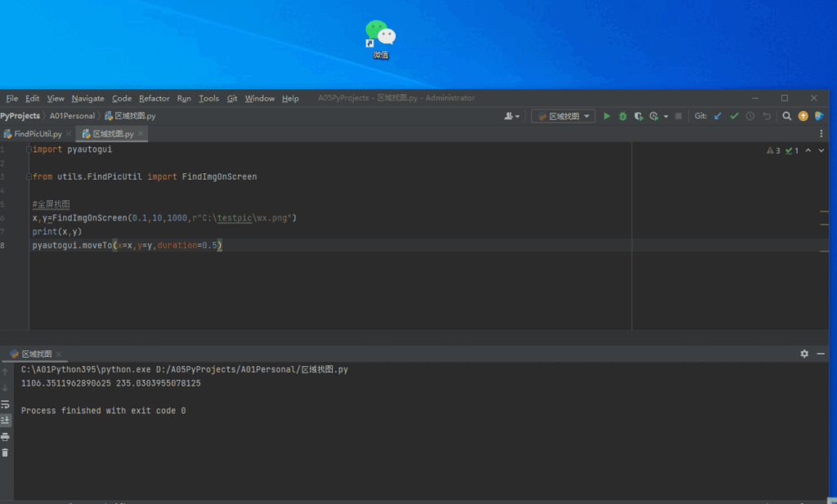This screenshot has height=504, width=837.
Task: Open the Navigate menu
Action: 88,99
